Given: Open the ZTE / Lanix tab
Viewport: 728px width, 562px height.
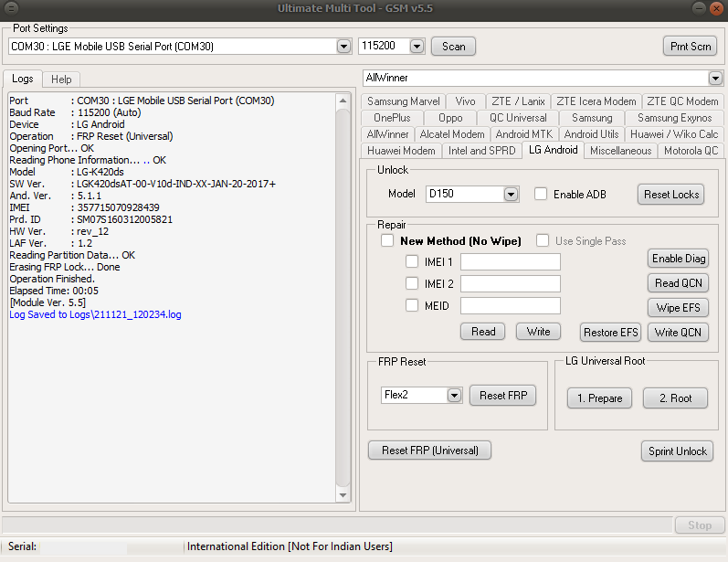Looking at the screenshot, I should coord(518,101).
